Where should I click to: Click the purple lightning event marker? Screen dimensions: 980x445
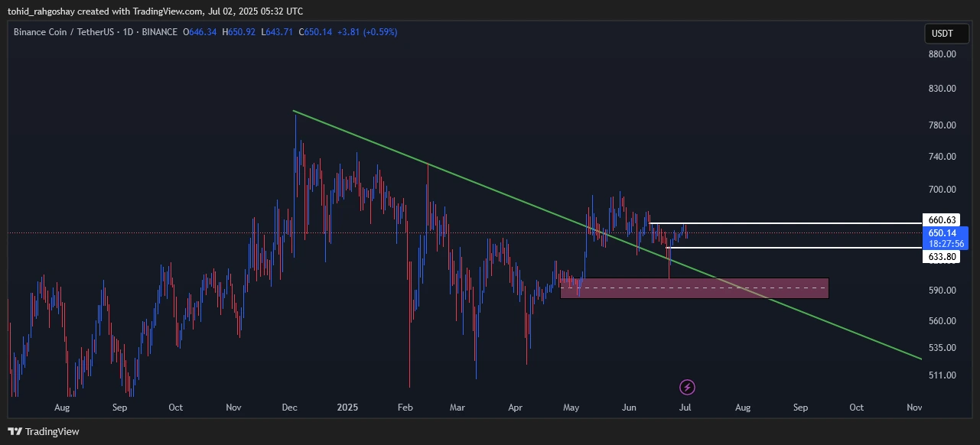pos(687,386)
